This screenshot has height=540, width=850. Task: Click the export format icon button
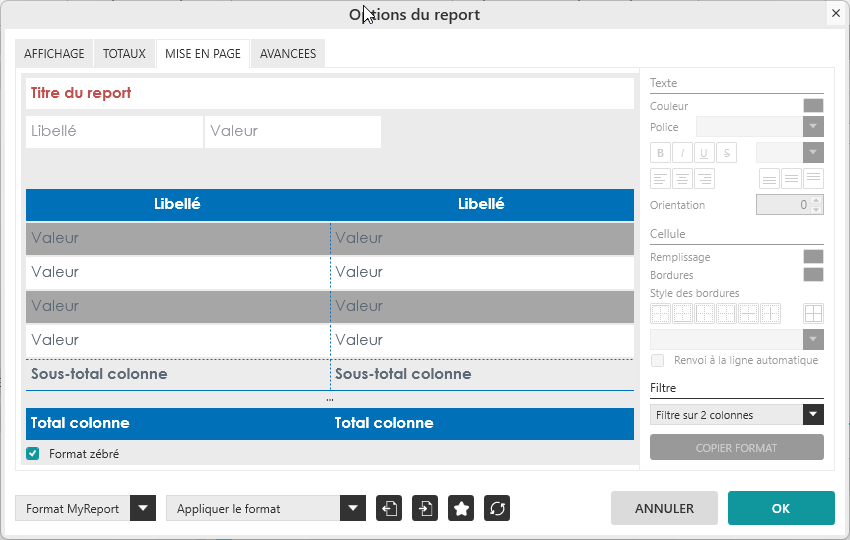[389, 508]
